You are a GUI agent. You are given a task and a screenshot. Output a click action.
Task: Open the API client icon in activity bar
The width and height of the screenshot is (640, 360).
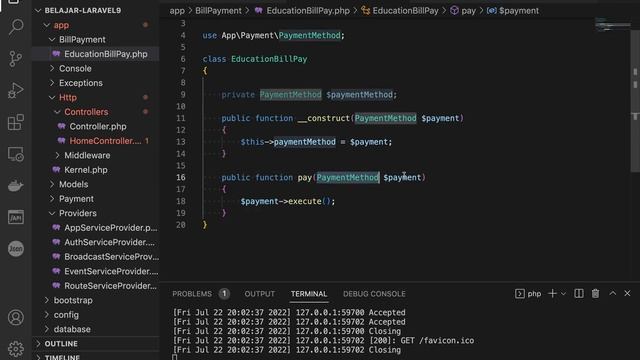pyautogui.click(x=16, y=217)
